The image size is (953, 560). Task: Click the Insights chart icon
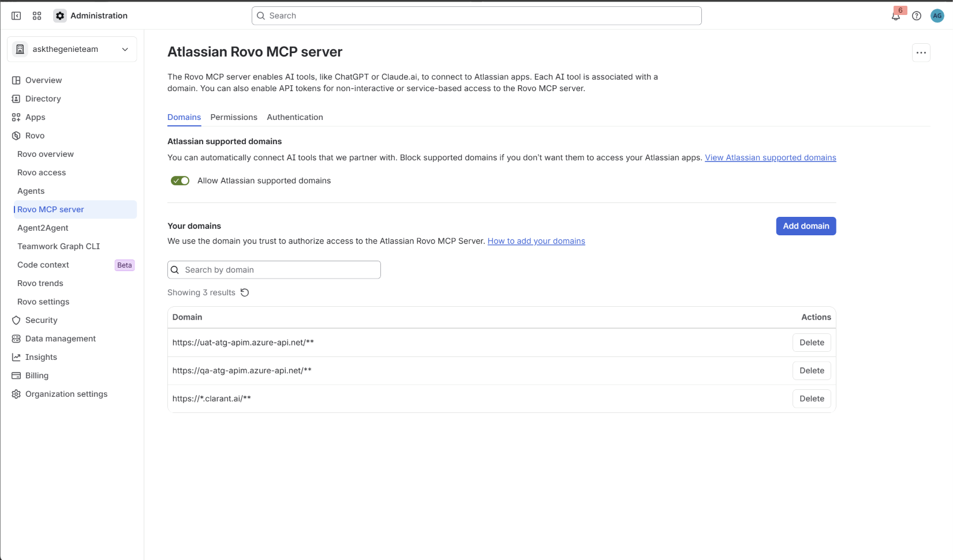(x=16, y=357)
